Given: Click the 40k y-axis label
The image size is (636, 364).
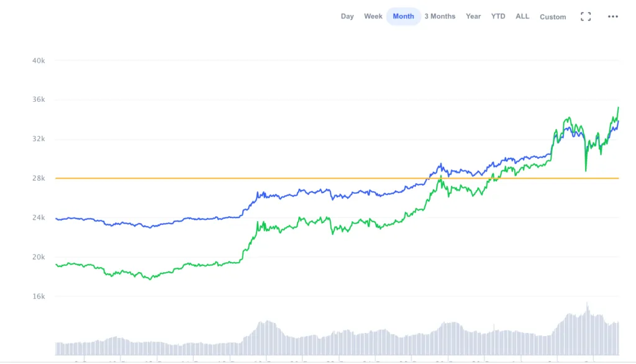Looking at the screenshot, I should [39, 60].
